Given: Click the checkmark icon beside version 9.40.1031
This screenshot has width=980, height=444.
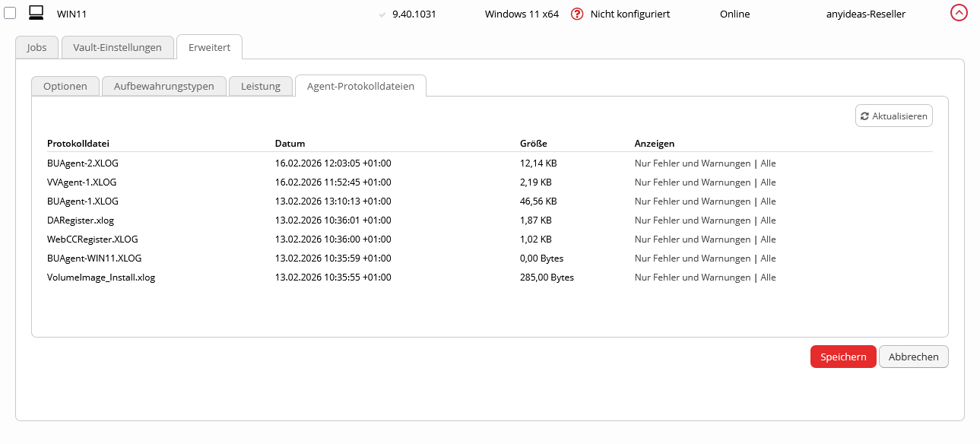Looking at the screenshot, I should (x=382, y=14).
